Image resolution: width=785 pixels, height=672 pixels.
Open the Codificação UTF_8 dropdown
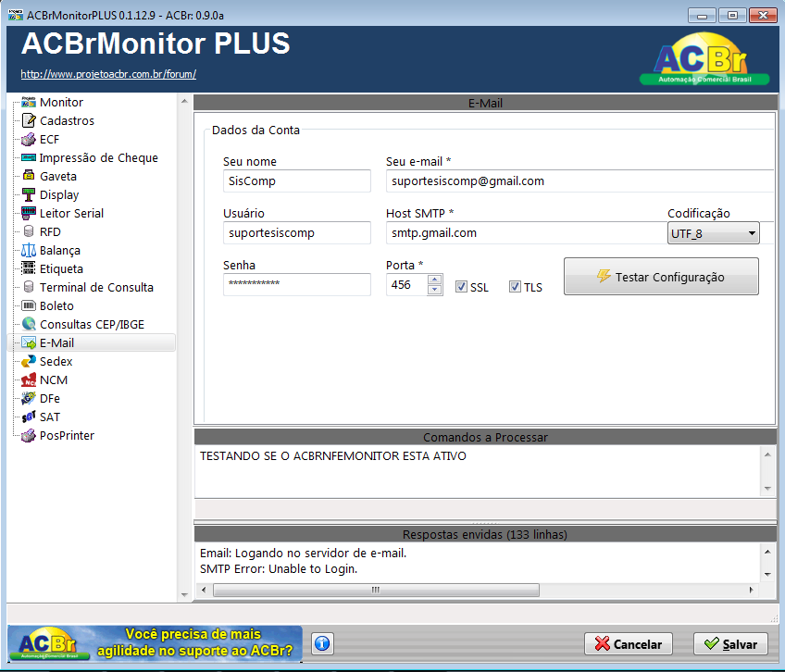(713, 233)
